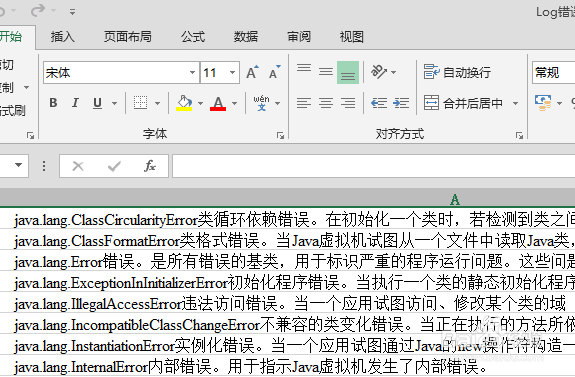Customize quick access toolbar arrow

point(72,12)
